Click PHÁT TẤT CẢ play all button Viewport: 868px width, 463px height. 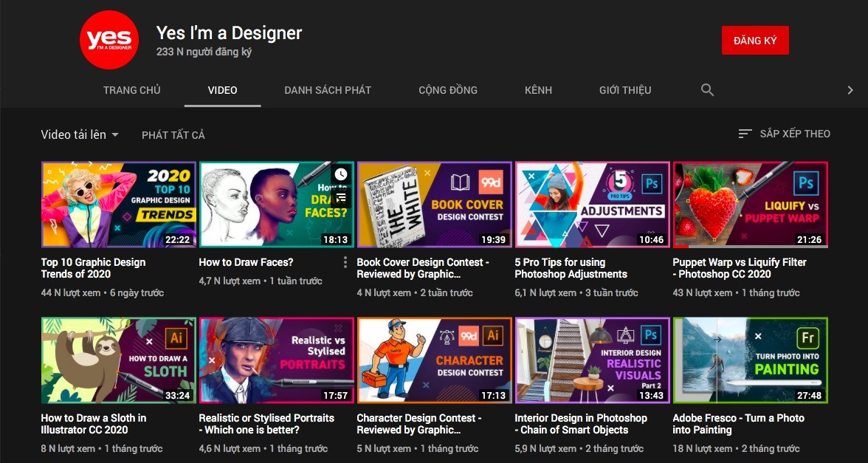click(173, 135)
